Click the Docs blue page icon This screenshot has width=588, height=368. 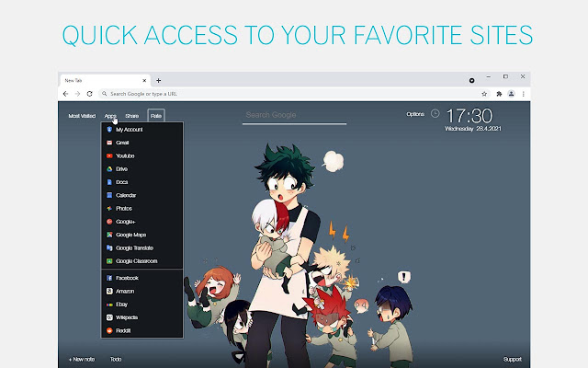tap(109, 182)
